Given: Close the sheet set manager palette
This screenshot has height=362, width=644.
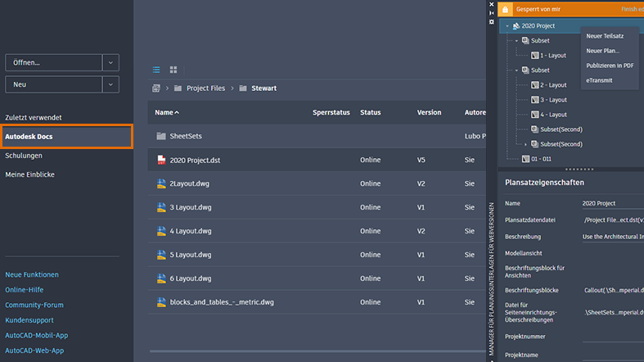Looking at the screenshot, I should (x=491, y=3).
